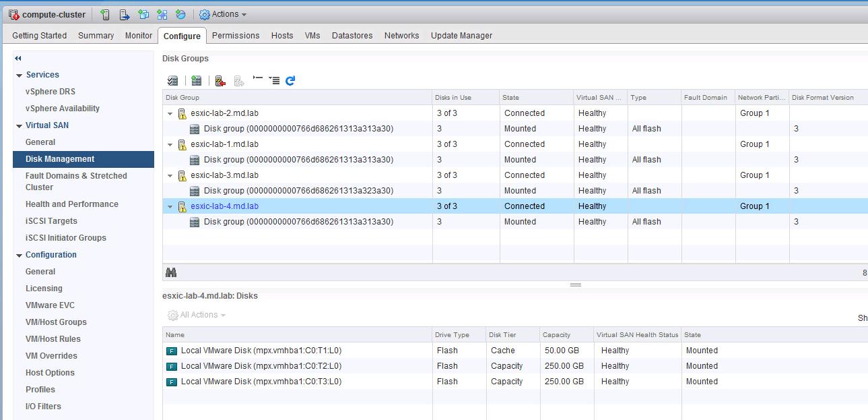Open vSphere Availability settings
This screenshot has height=420, width=868.
click(x=63, y=109)
